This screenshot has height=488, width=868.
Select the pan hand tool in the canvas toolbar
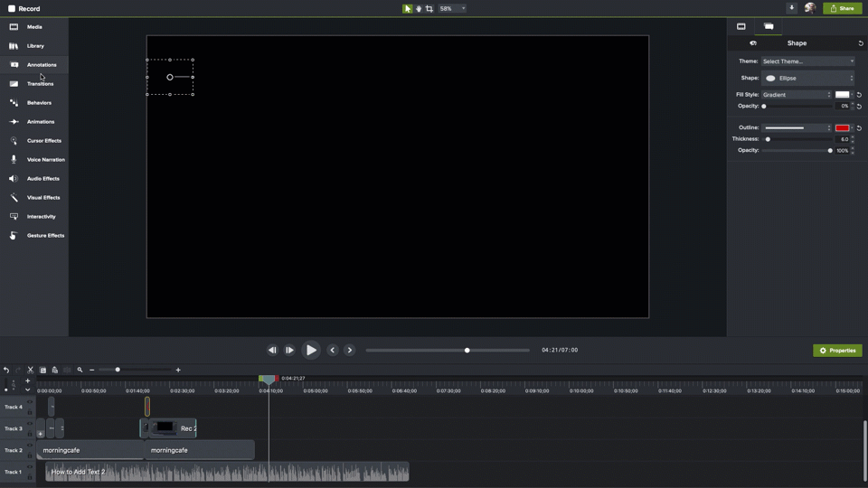pyautogui.click(x=419, y=8)
